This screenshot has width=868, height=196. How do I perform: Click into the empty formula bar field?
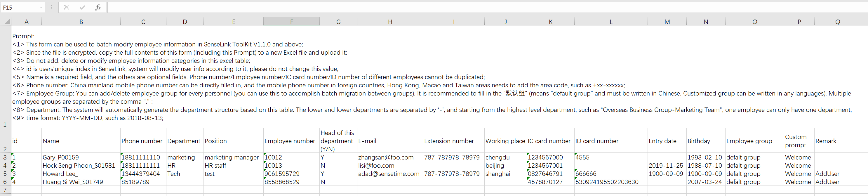tap(472, 7)
